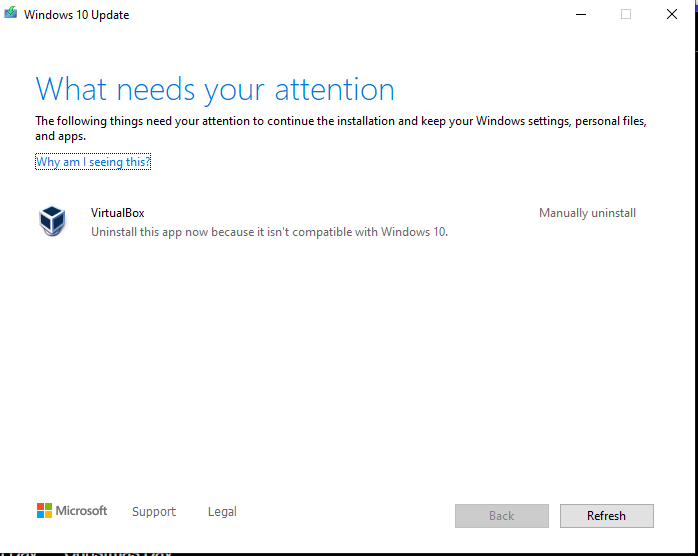The image size is (698, 556).
Task: Open the 'Why am I seeing this?' link
Action: pos(93,162)
